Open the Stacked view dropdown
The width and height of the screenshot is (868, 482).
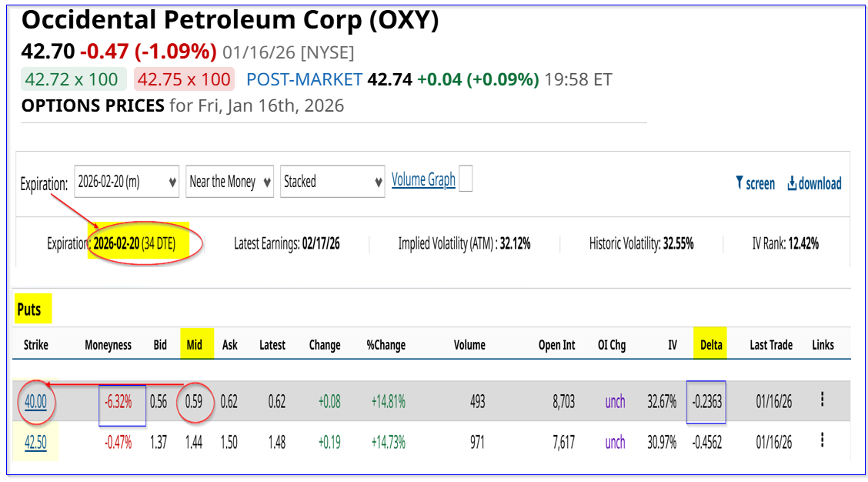[x=332, y=182]
